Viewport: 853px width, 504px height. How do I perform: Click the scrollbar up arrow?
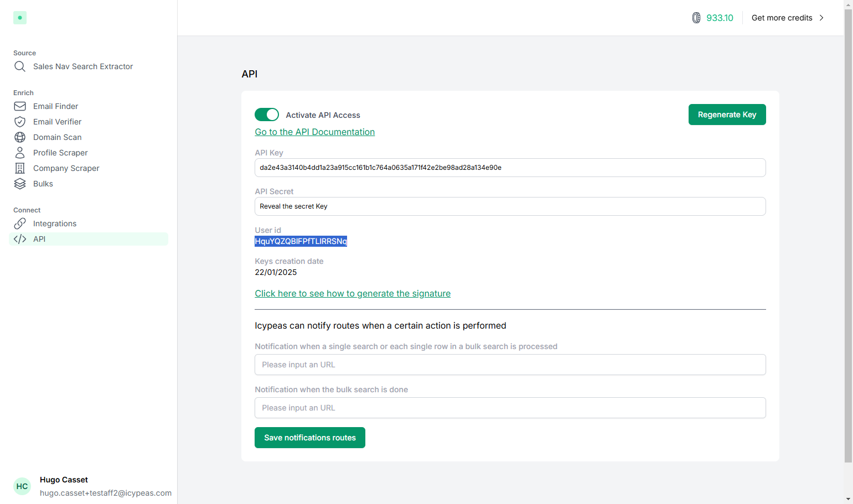[848, 4]
